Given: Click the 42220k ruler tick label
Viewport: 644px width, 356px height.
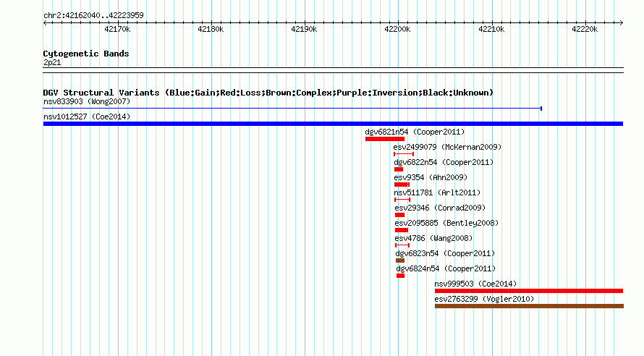Looking at the screenshot, I should coord(585,29).
